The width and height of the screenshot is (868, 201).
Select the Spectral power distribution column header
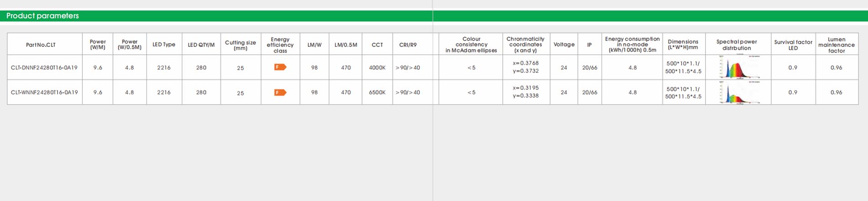pyautogui.click(x=737, y=45)
